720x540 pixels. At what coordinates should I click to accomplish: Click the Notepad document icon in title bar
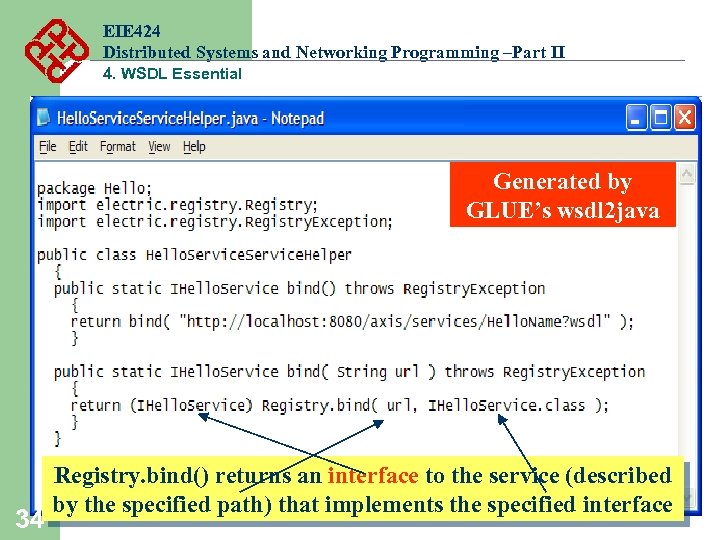click(x=44, y=118)
